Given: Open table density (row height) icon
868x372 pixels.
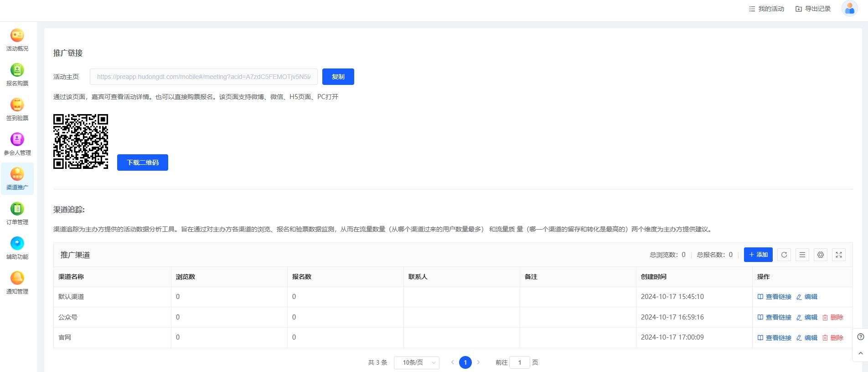Looking at the screenshot, I should 802,255.
